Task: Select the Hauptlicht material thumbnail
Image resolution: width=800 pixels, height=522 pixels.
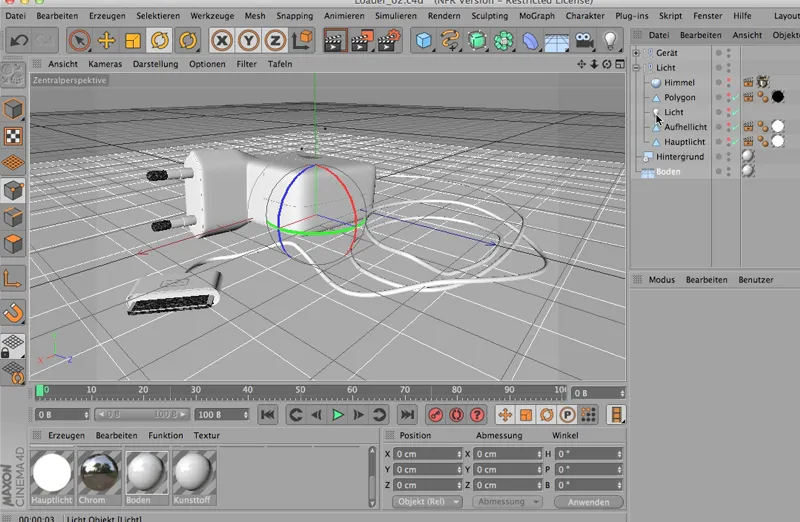Action: (x=52, y=477)
